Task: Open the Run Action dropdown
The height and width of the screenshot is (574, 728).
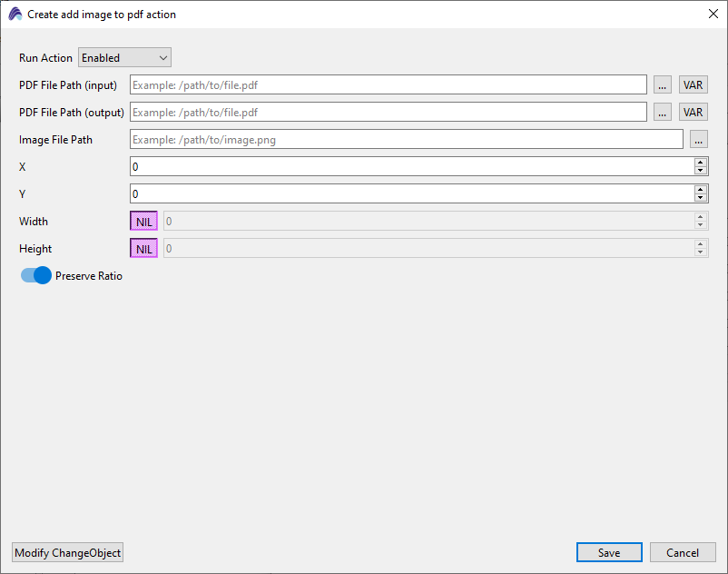Action: (124, 58)
